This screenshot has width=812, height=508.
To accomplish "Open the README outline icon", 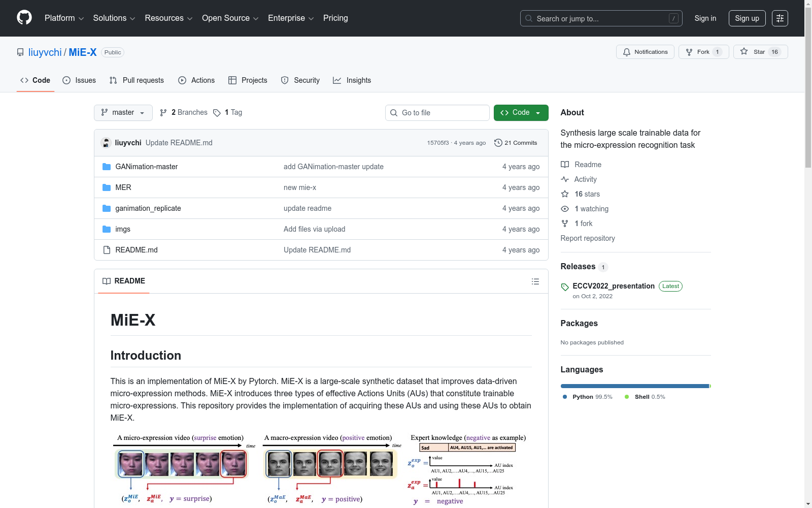I will (x=535, y=281).
